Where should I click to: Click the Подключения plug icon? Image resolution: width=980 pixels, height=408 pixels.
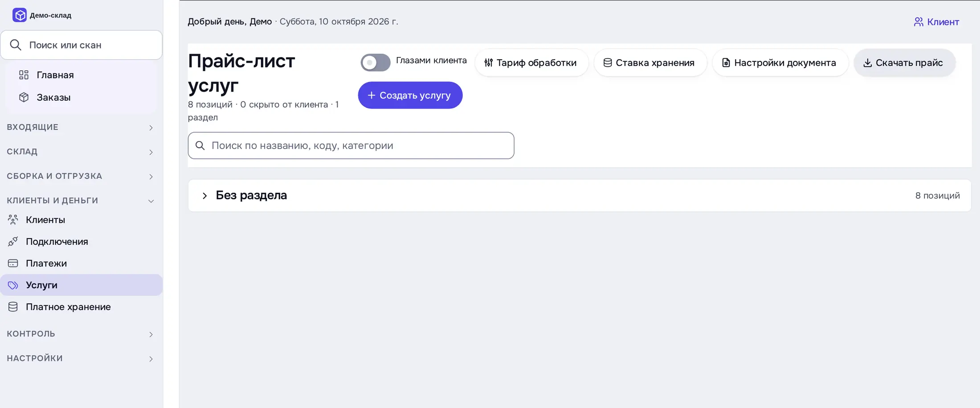click(x=13, y=241)
